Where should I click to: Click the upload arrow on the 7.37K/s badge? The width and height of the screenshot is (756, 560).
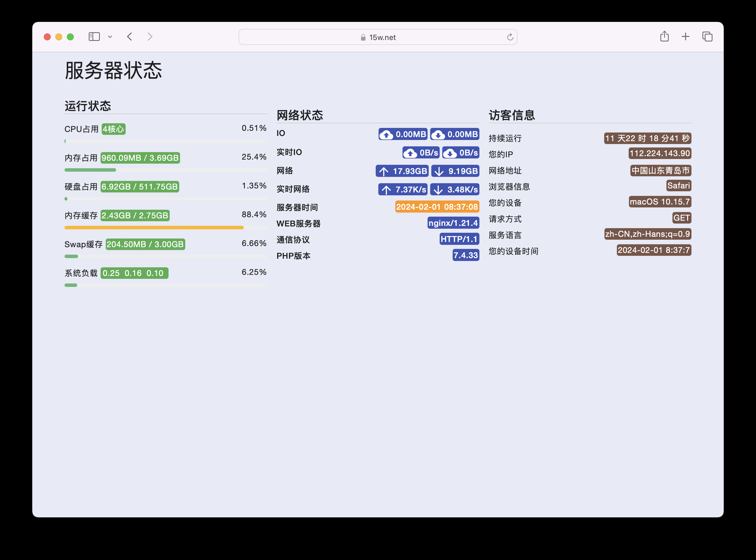pos(386,190)
